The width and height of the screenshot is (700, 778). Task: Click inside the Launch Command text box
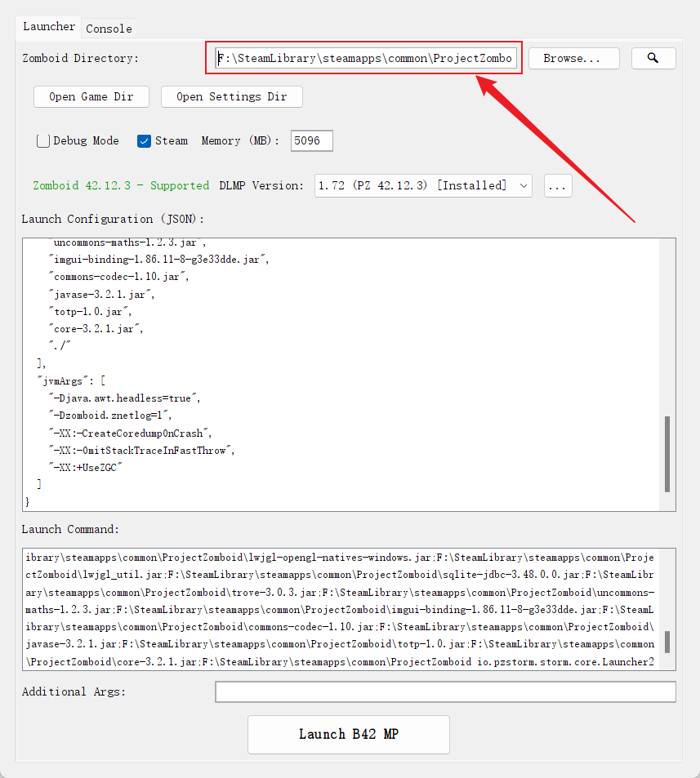[339, 609]
